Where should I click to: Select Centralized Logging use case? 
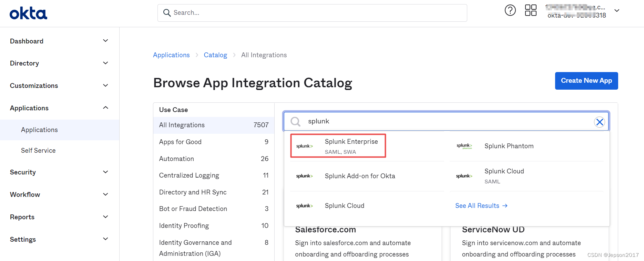pos(189,175)
